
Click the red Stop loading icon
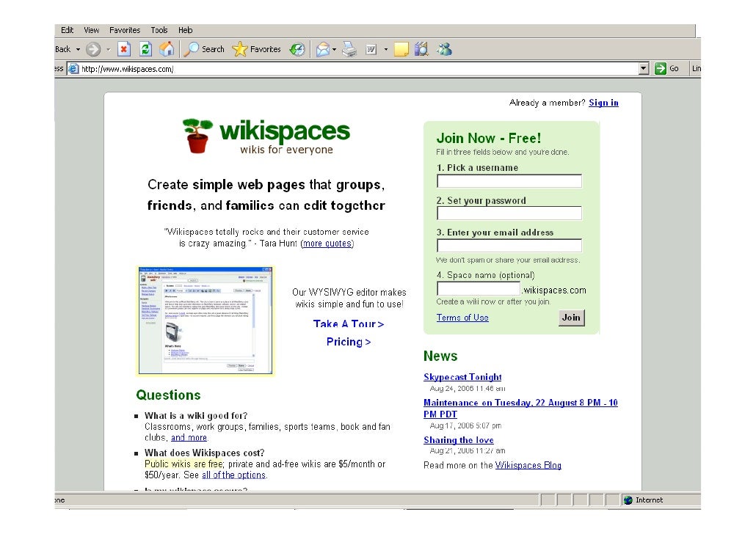pyautogui.click(x=124, y=49)
